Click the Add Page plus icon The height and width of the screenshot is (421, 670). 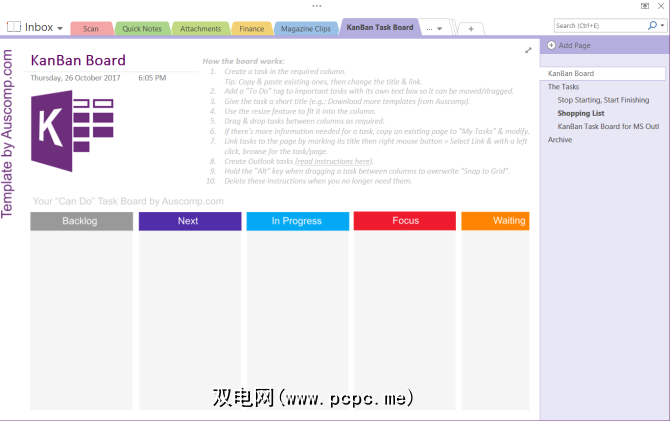click(552, 46)
